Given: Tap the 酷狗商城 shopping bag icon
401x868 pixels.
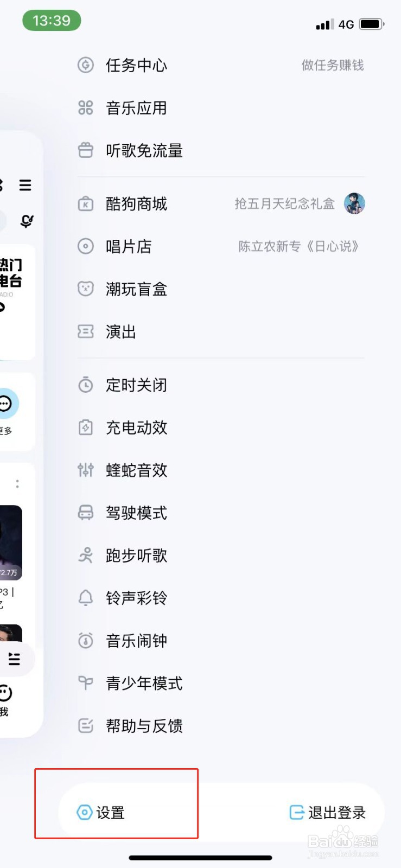Looking at the screenshot, I should 86,204.
